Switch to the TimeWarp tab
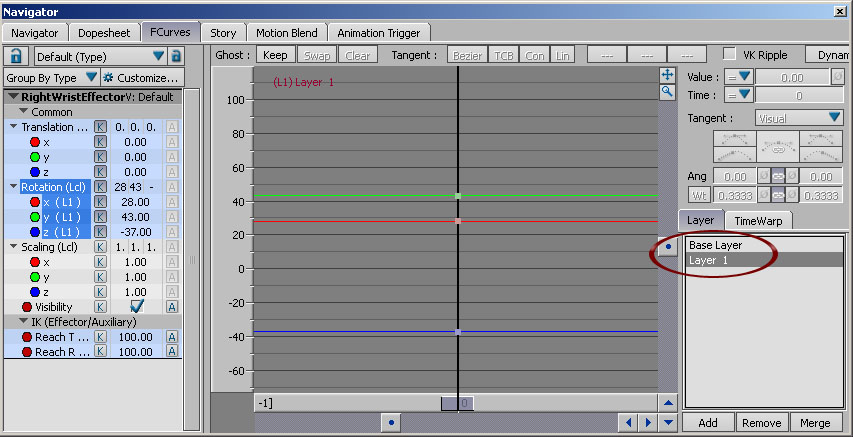The height and width of the screenshot is (437, 853). 758,221
